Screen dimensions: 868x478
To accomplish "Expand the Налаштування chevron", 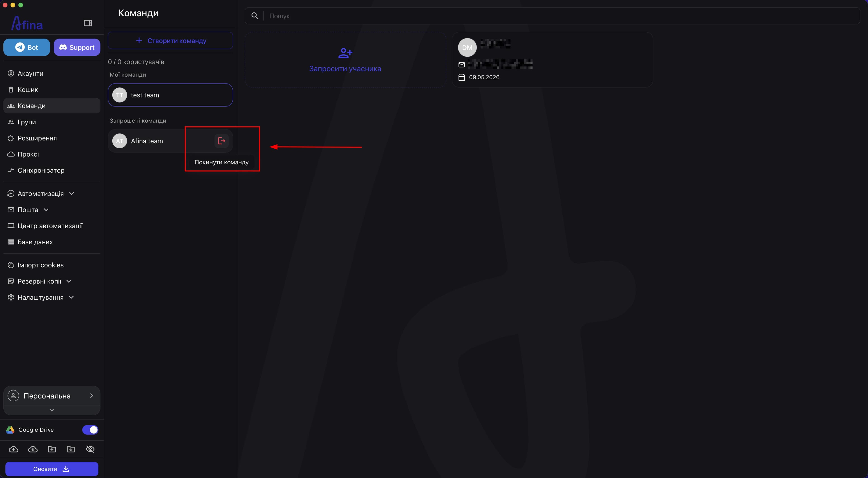I will click(x=71, y=298).
